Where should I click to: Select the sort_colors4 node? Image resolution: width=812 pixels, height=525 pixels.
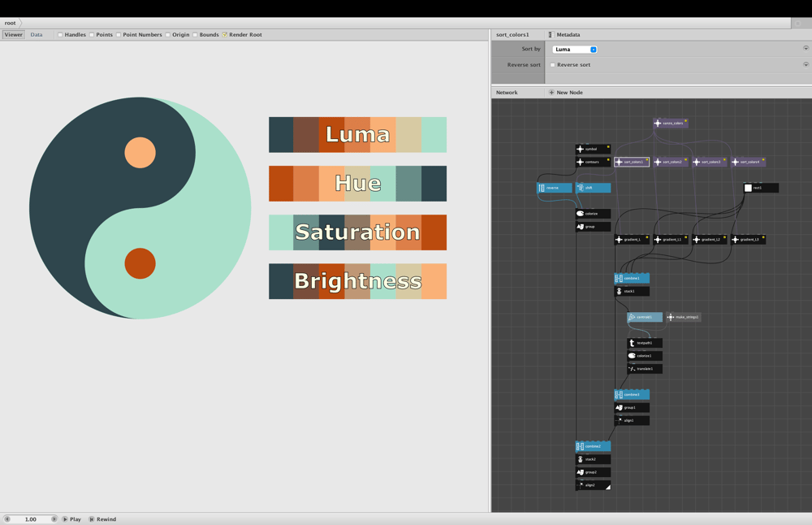click(x=749, y=163)
